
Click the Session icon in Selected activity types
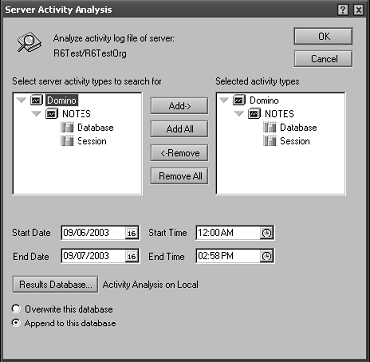pyautogui.click(x=269, y=141)
